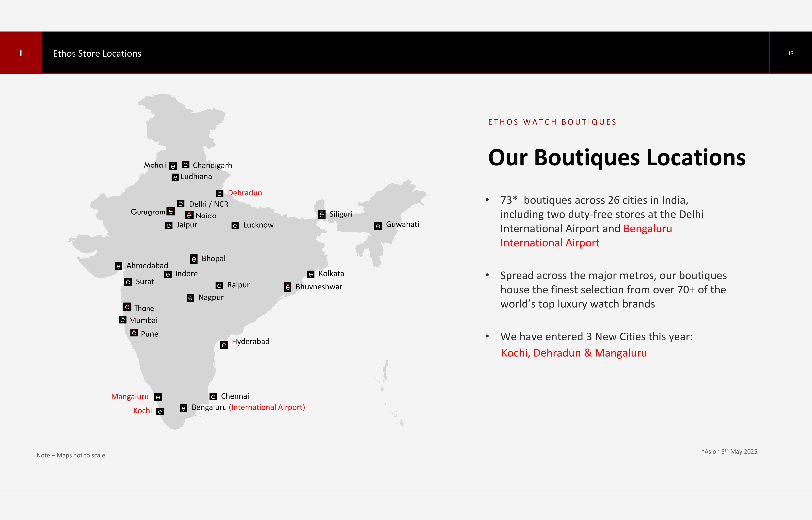Click the Jaipur boutique marker icon
Screen dimensions: 812x520
click(x=169, y=226)
